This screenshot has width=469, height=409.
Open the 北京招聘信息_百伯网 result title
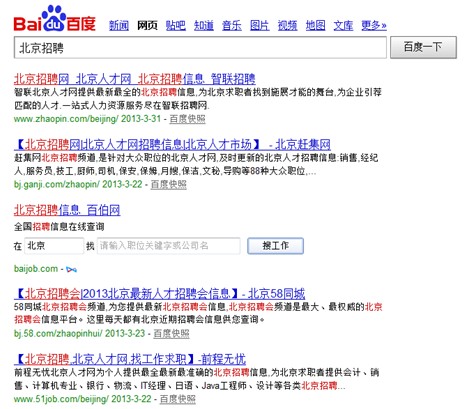67,210
